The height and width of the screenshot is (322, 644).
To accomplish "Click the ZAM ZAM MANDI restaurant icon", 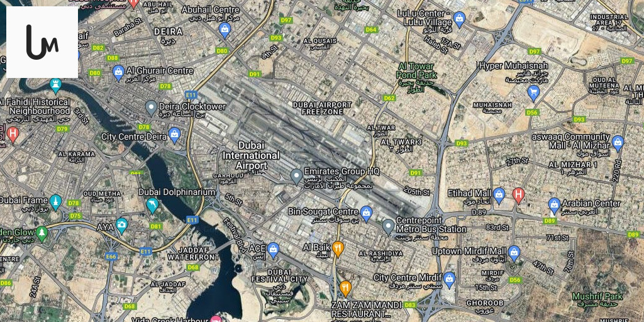I will pos(345,289).
